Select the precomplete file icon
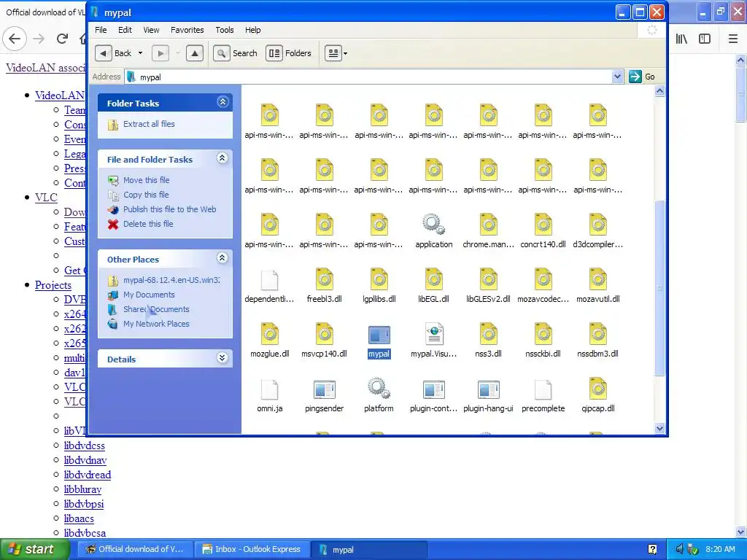The image size is (747, 560). click(x=543, y=389)
